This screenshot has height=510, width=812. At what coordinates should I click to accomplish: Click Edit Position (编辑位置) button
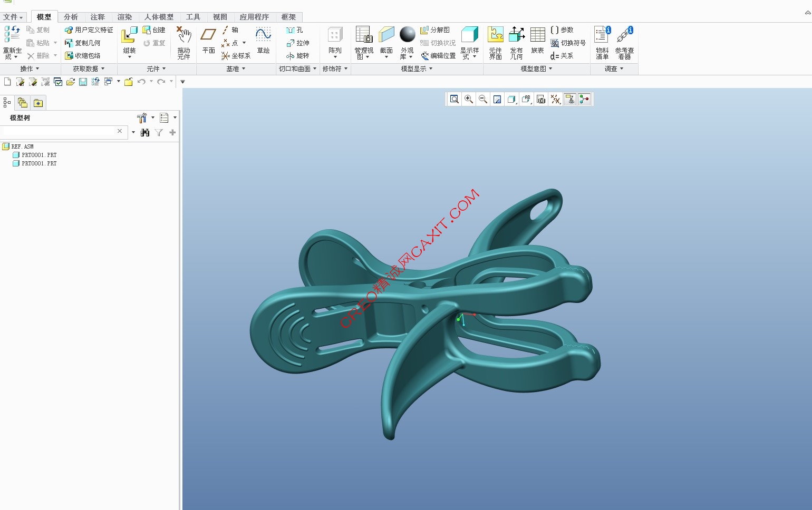(x=438, y=55)
